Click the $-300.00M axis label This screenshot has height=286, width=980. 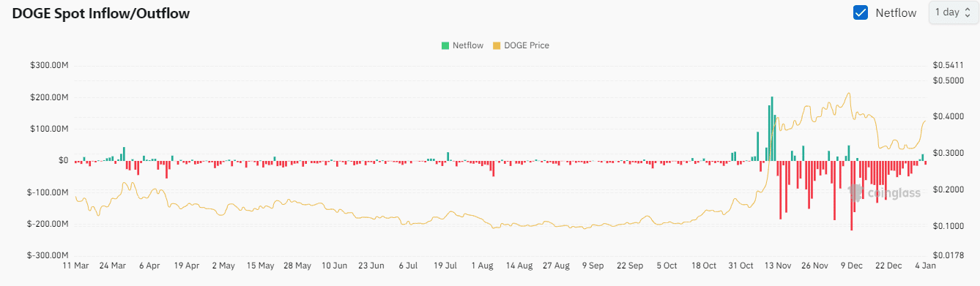coord(48,255)
